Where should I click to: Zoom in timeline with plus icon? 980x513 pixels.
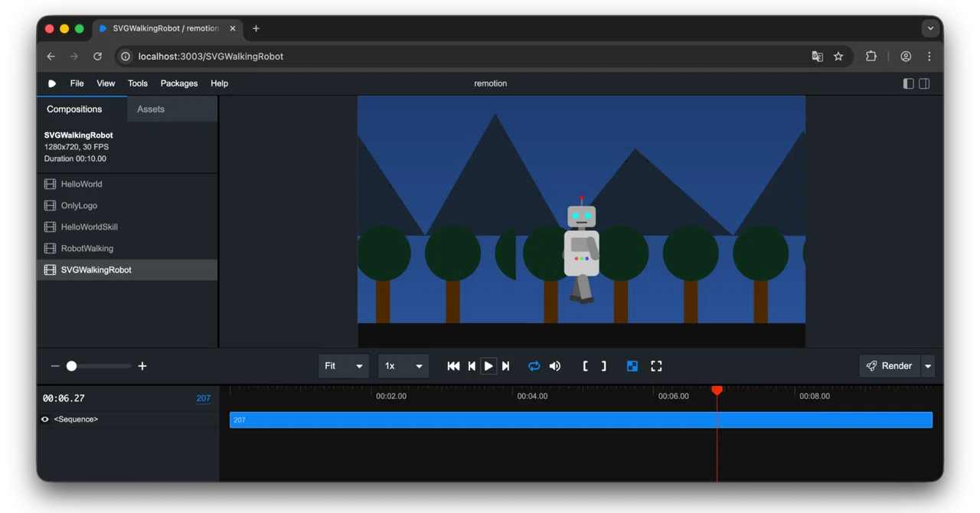tap(142, 366)
